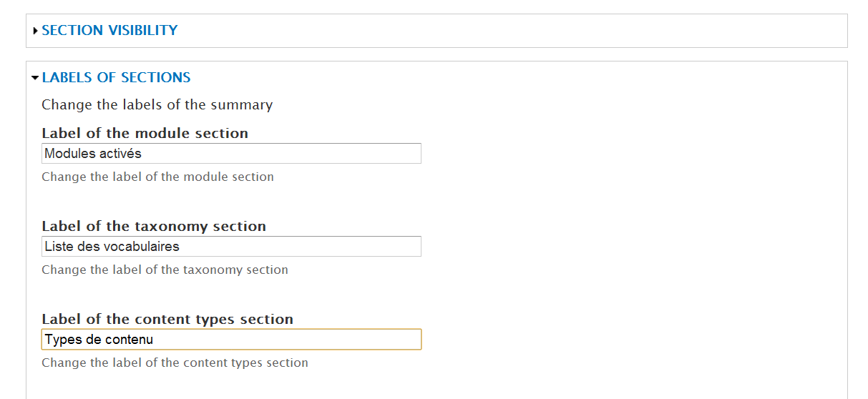The height and width of the screenshot is (399, 868).
Task: Click the LABELS OF SECTIONS title link
Action: 116,77
